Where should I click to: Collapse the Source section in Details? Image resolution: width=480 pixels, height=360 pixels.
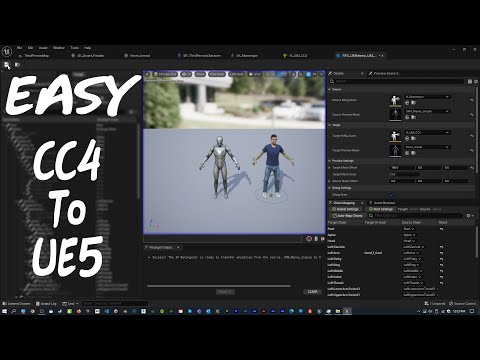(x=330, y=89)
